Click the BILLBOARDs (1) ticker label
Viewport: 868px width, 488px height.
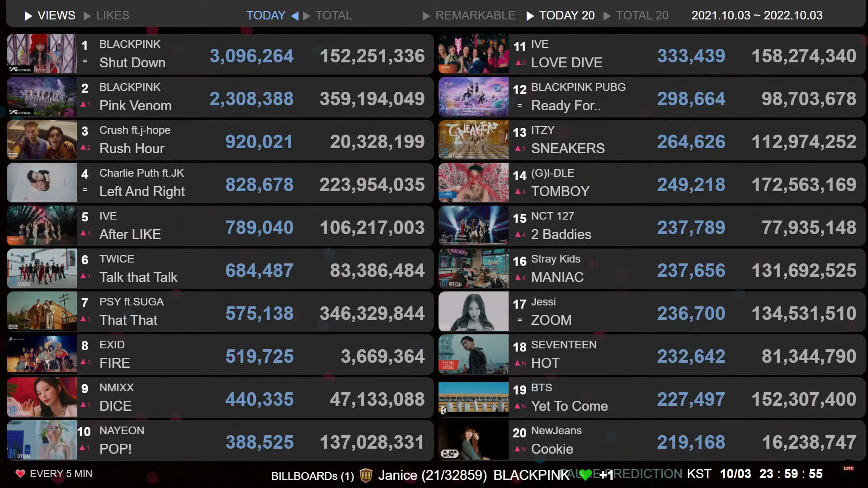click(x=312, y=476)
